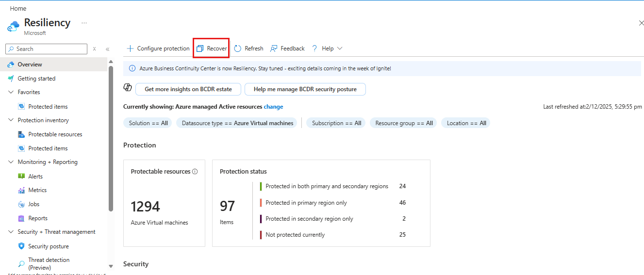Click the Security posture shield icon

tap(21, 246)
